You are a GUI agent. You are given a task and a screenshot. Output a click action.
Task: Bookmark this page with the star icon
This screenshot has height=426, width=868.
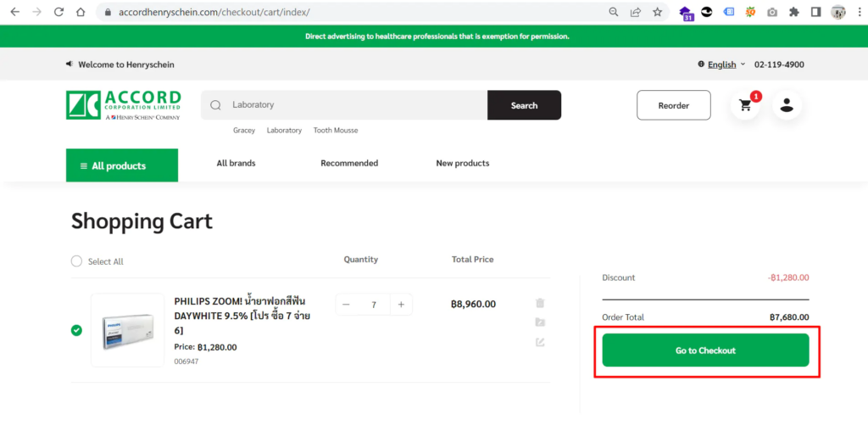657,12
